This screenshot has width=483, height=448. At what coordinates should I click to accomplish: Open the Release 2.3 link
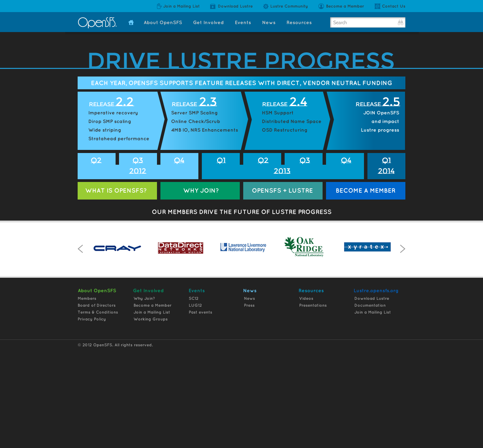point(194,102)
